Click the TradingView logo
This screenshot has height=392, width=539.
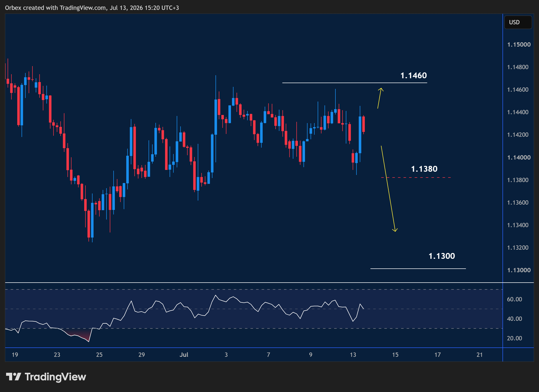46,377
